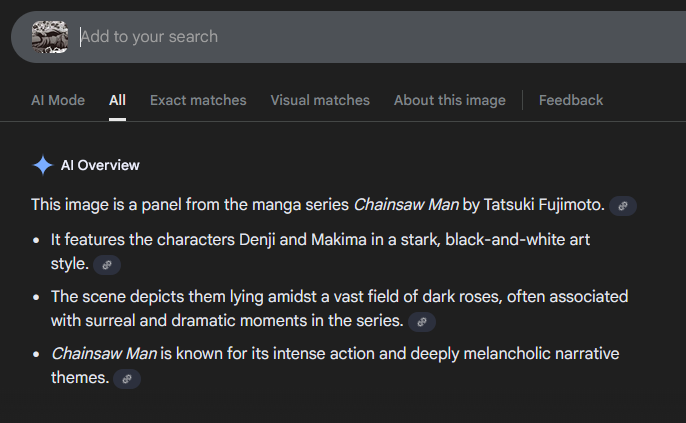Click italic "Chainsaw Man" in the first sentence
Viewport: 686px width, 423px height.
(x=406, y=205)
